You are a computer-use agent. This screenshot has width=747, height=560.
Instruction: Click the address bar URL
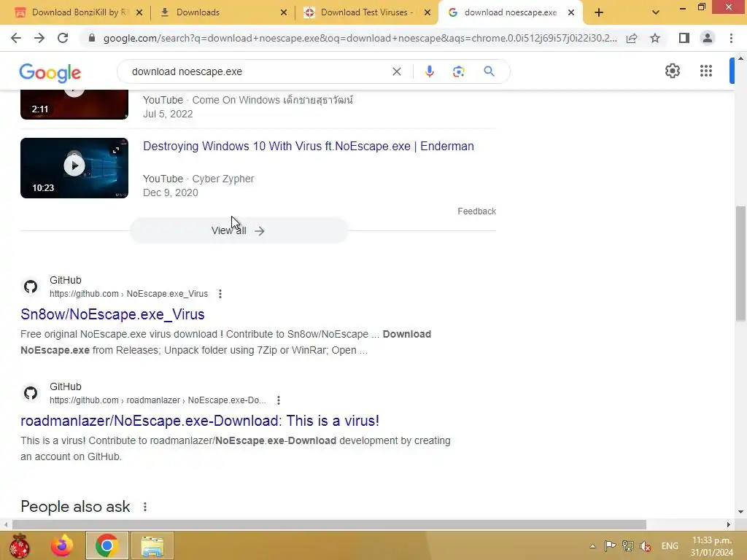point(360,38)
